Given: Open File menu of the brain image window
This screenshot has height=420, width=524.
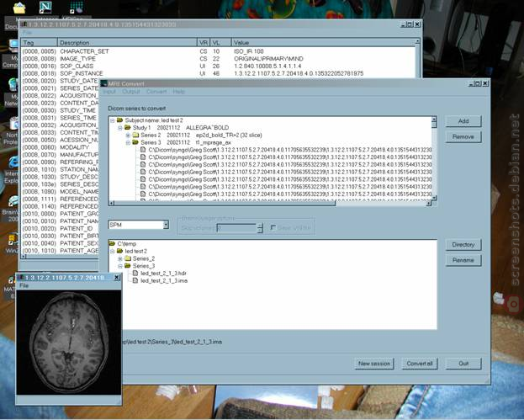Looking at the screenshot, I should click(24, 285).
